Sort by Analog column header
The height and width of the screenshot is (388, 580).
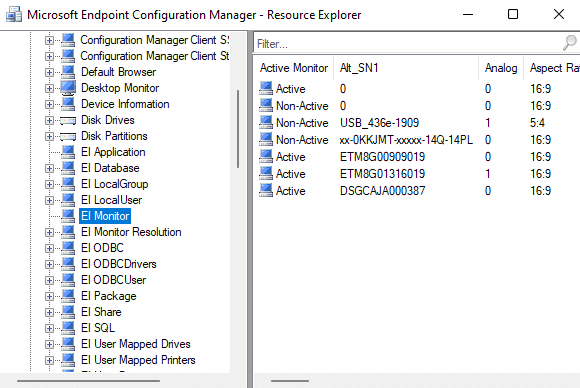tap(501, 68)
